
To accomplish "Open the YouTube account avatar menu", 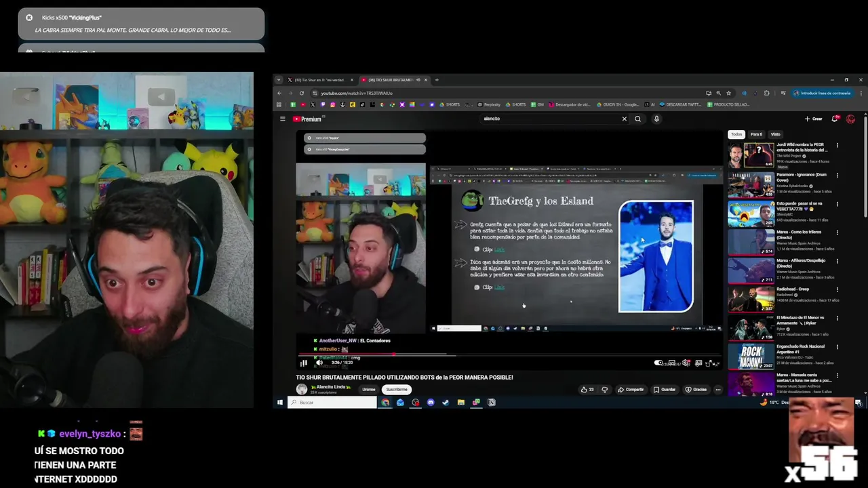I will tap(851, 119).
